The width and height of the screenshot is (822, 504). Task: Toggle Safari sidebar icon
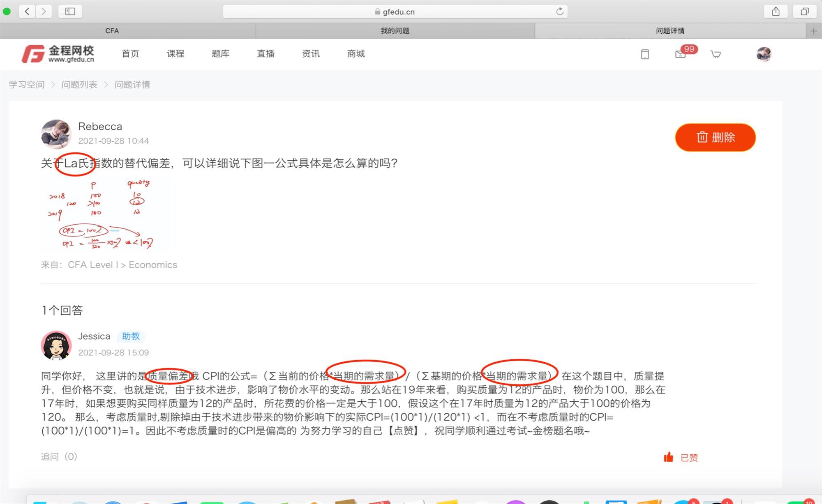coord(70,12)
